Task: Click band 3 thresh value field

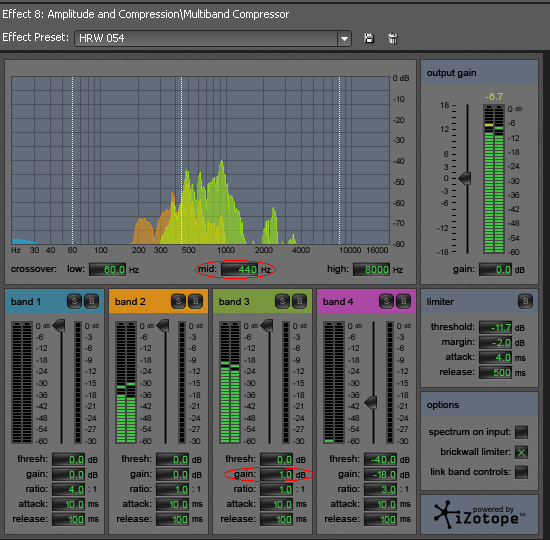Action: pyautogui.click(x=277, y=459)
